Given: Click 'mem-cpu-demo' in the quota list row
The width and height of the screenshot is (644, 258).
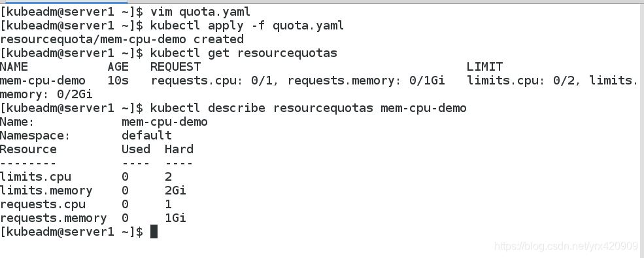Looking at the screenshot, I should 42,81.
